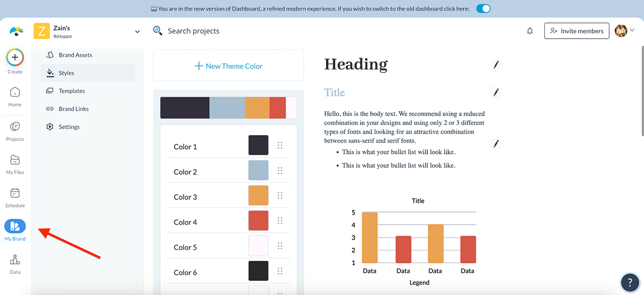Add a New Theme Color
The height and width of the screenshot is (295, 644).
coord(229,66)
